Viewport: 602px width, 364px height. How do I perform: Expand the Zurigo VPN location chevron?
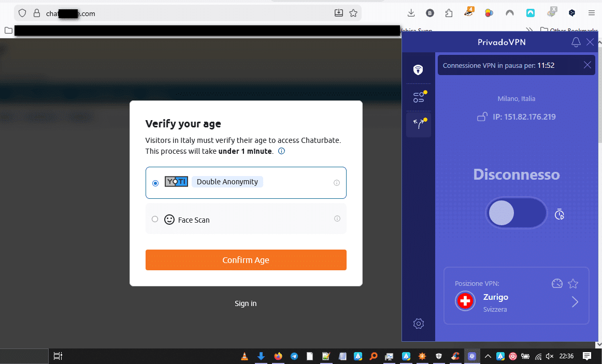(575, 302)
